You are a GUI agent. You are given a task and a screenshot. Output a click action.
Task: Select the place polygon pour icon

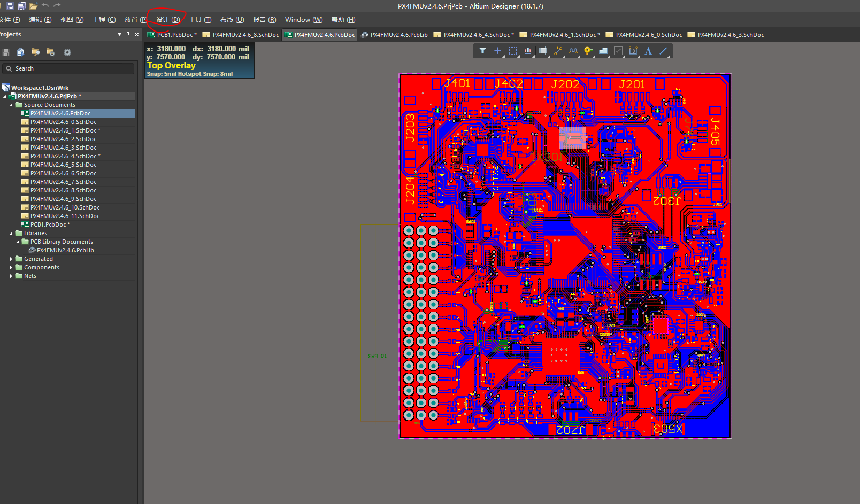tap(603, 51)
